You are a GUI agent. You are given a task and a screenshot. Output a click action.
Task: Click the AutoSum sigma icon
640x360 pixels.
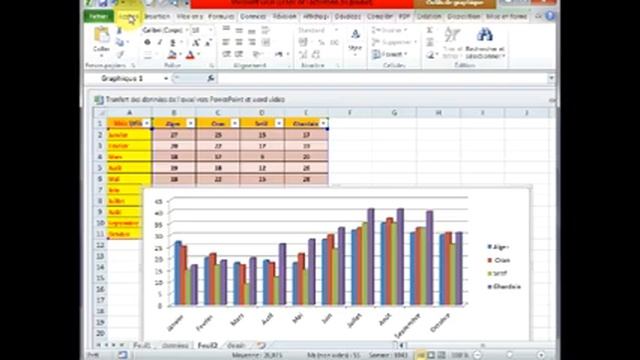coord(429,30)
